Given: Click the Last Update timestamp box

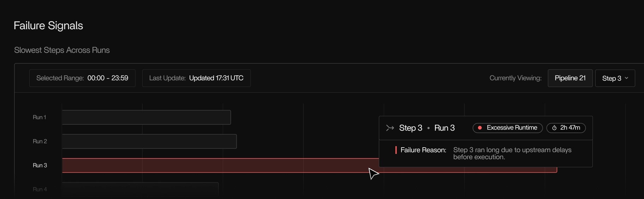Looking at the screenshot, I should coord(196,78).
